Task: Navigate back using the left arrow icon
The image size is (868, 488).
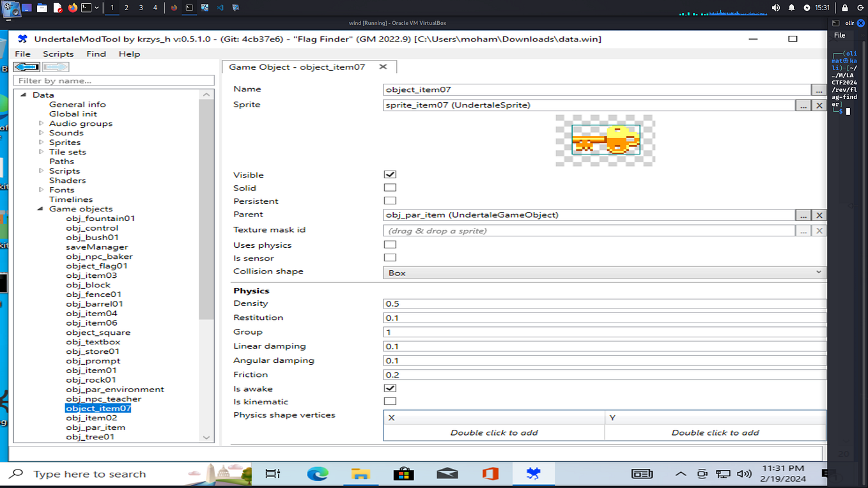Action: click(27, 66)
